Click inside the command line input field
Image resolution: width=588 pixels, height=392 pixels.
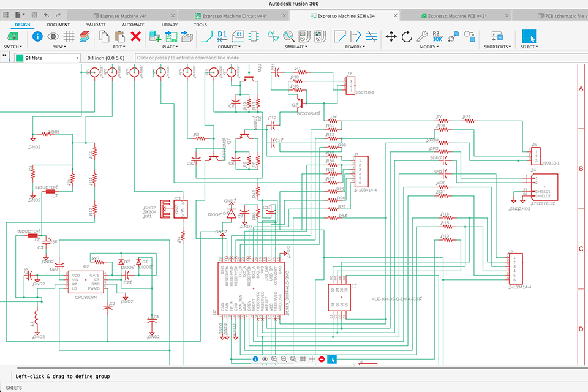point(361,58)
